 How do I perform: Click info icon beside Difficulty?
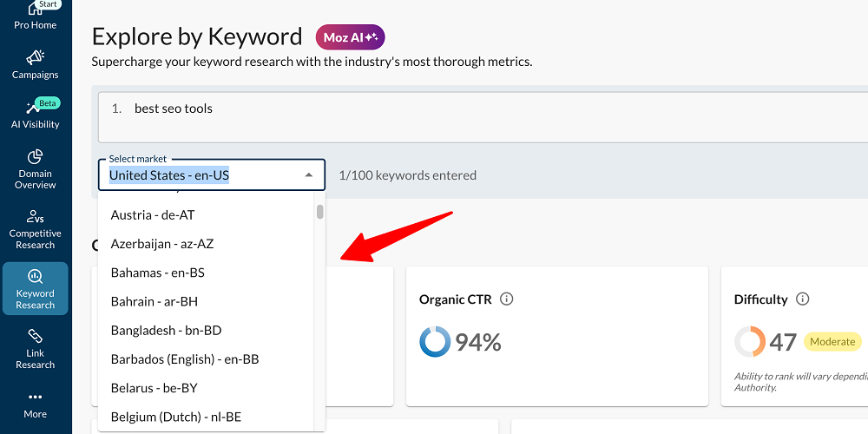click(802, 299)
